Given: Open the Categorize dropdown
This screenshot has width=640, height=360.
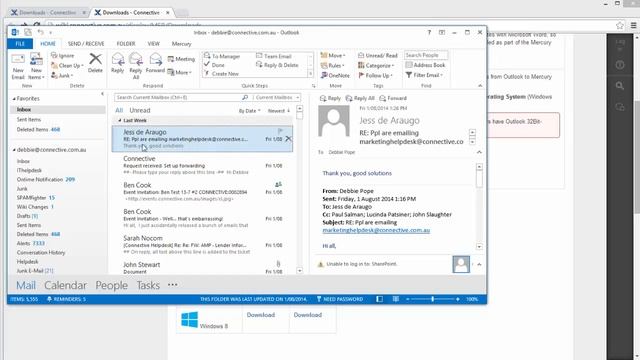Looking at the screenshot, I should [x=376, y=65].
